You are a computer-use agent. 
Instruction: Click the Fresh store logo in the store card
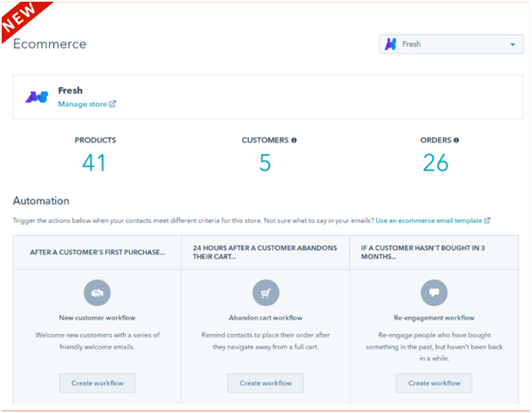pyautogui.click(x=37, y=97)
